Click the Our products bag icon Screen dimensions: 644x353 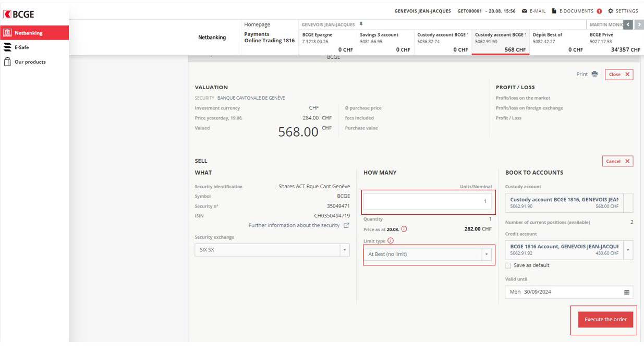[x=7, y=62]
